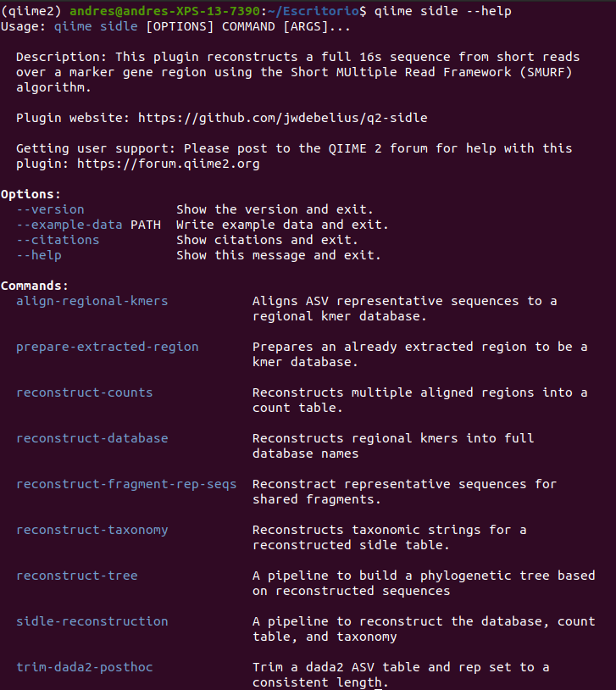Screen dimensions: 616x690
Task: Click the prepare-extracted-region command name
Action: click(108, 347)
